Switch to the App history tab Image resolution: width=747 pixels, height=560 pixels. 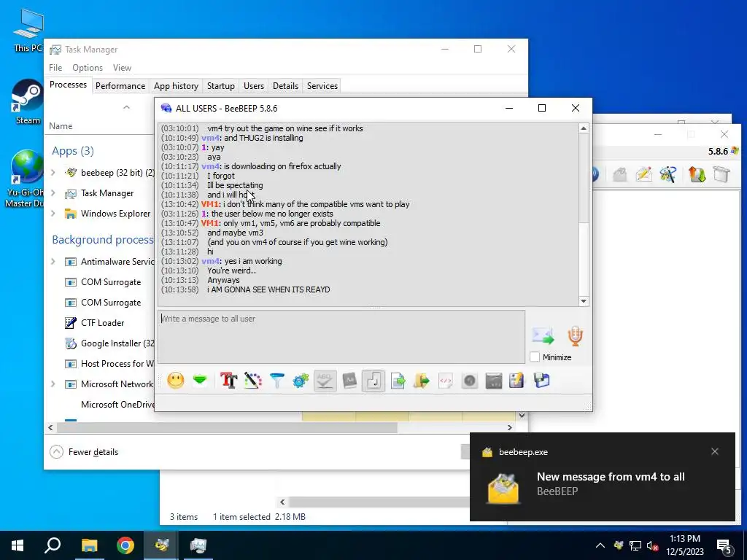(176, 86)
